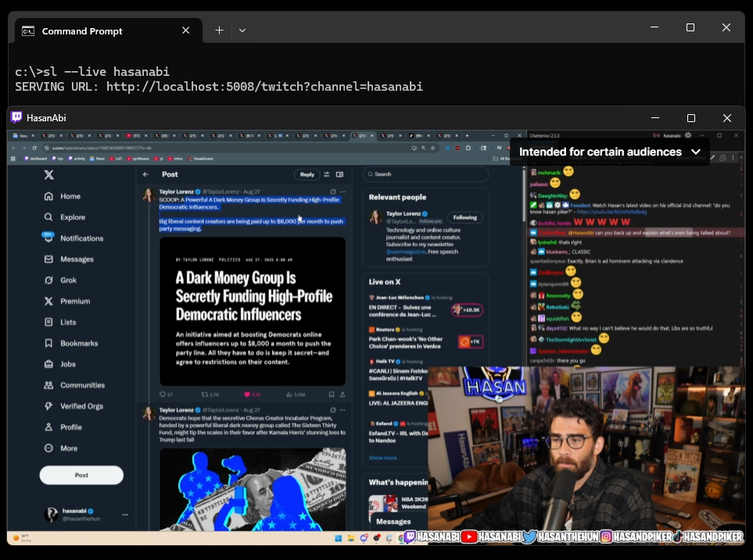Click the Grok icon on second post
This screenshot has width=753, height=560.
point(333,410)
